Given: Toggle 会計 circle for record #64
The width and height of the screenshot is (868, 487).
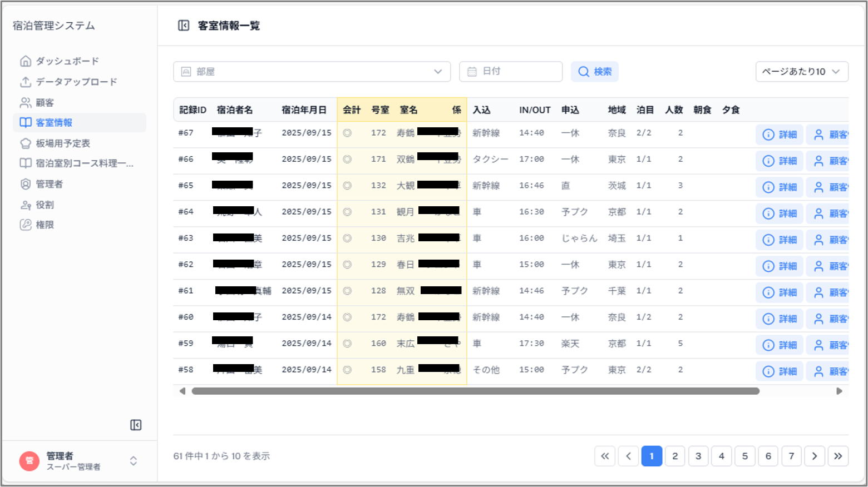Looking at the screenshot, I should (x=347, y=212).
